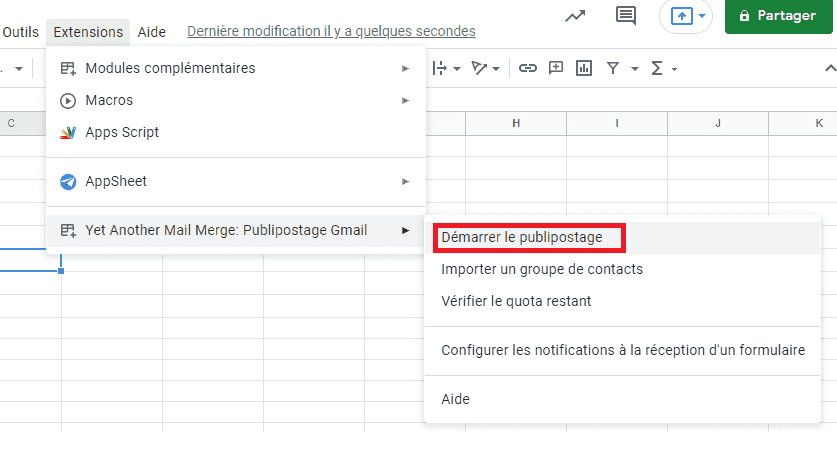Click the insert link icon
This screenshot has width=837, height=460.
point(527,68)
